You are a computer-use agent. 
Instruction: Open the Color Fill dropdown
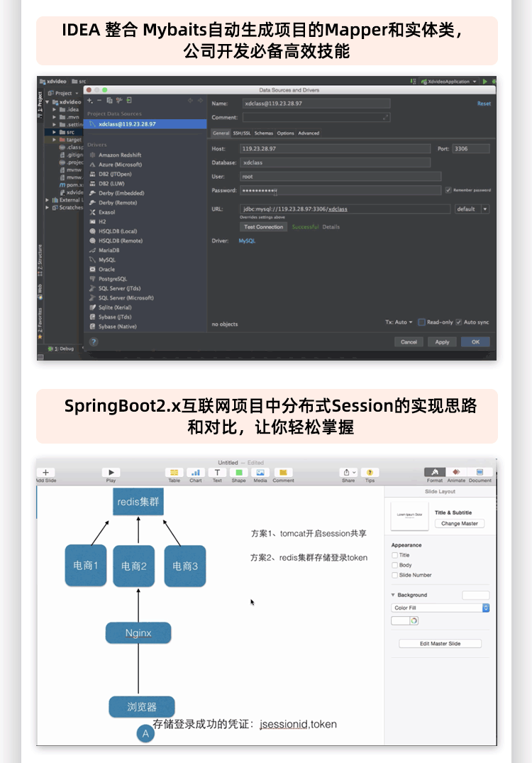click(x=440, y=608)
